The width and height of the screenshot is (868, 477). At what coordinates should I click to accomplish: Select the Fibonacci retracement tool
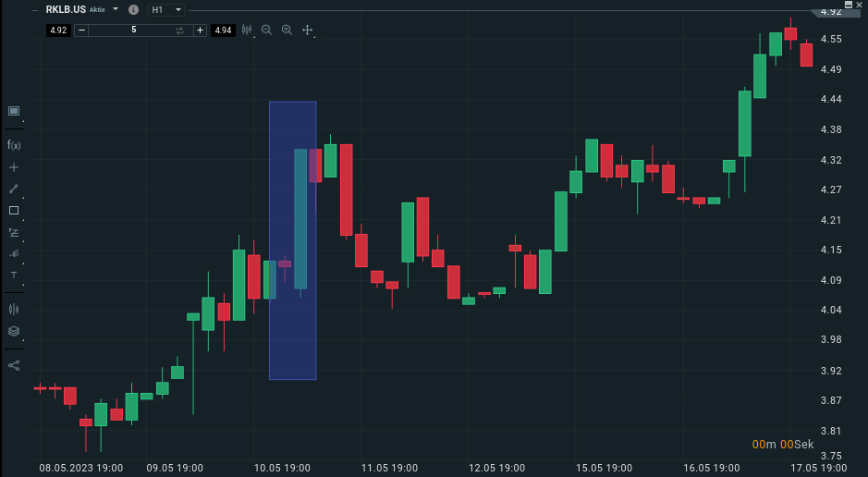(x=14, y=232)
